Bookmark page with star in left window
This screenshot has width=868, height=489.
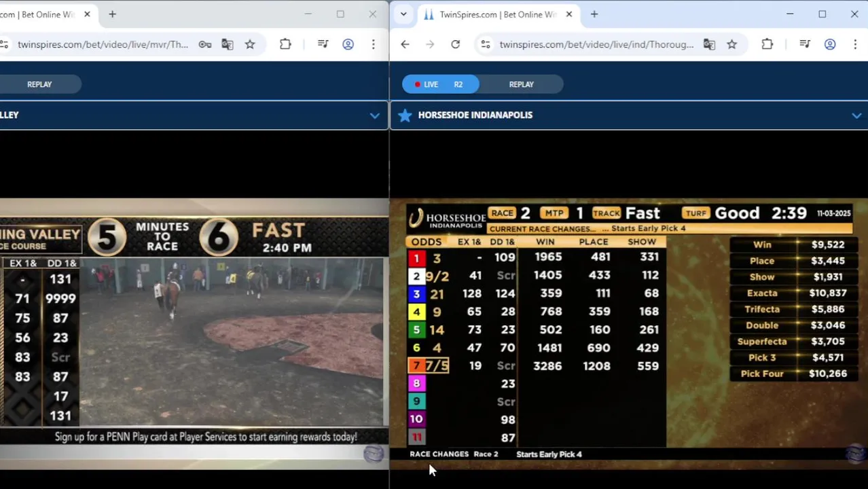click(x=250, y=44)
